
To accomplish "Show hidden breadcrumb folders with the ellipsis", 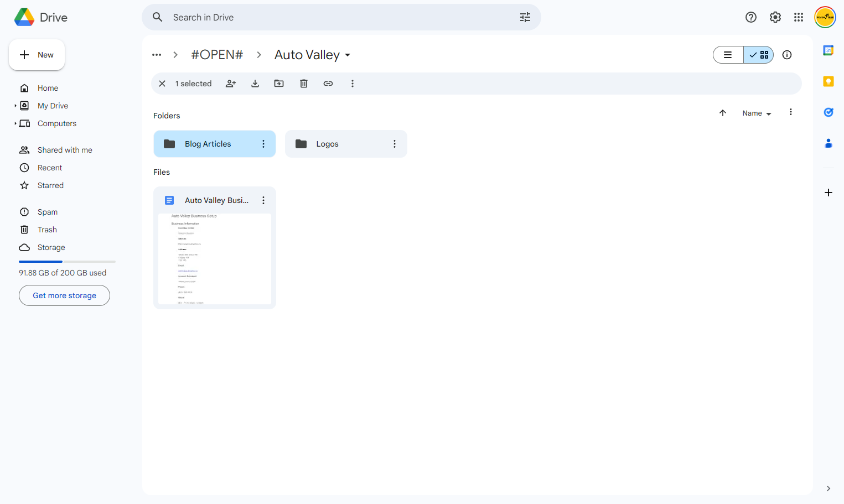I will point(157,55).
